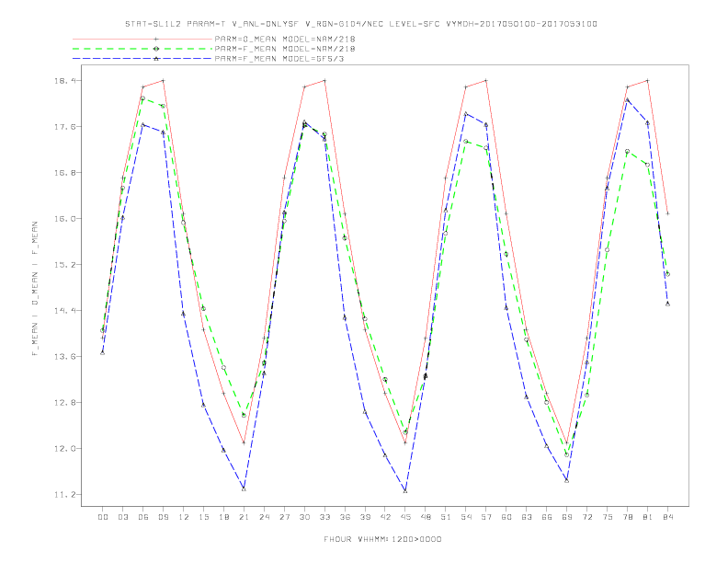Image resolution: width=728 pixels, height=563 pixels.
Task: Click x-axis tick label 36
Action: 345,517
